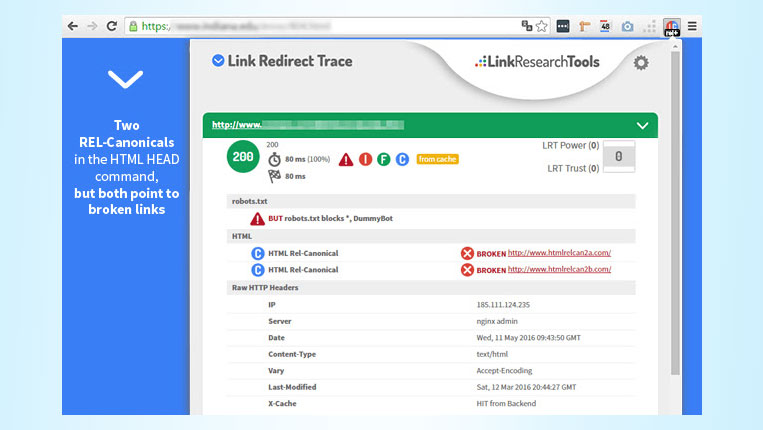The height and width of the screenshot is (430, 763).
Task: Open the Link Redirect Trace extension icon
Action: coord(672,27)
